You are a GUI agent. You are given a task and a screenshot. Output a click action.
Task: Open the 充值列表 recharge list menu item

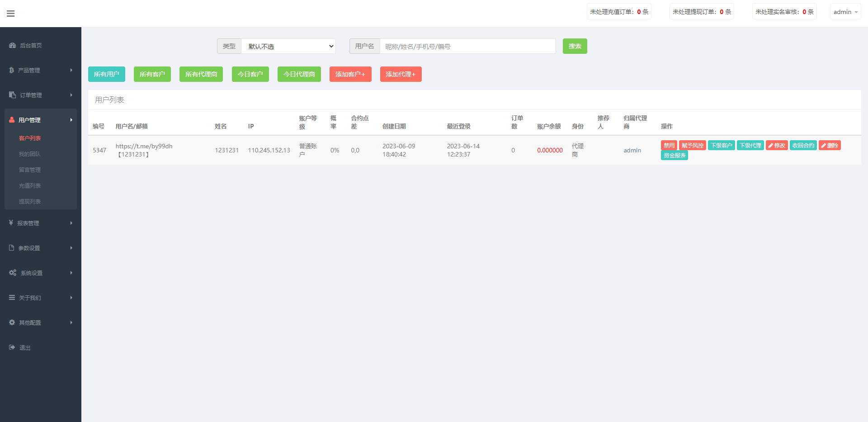(30, 185)
